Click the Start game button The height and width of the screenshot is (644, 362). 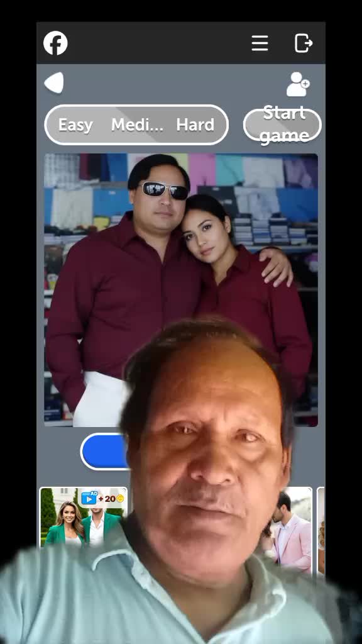[282, 125]
